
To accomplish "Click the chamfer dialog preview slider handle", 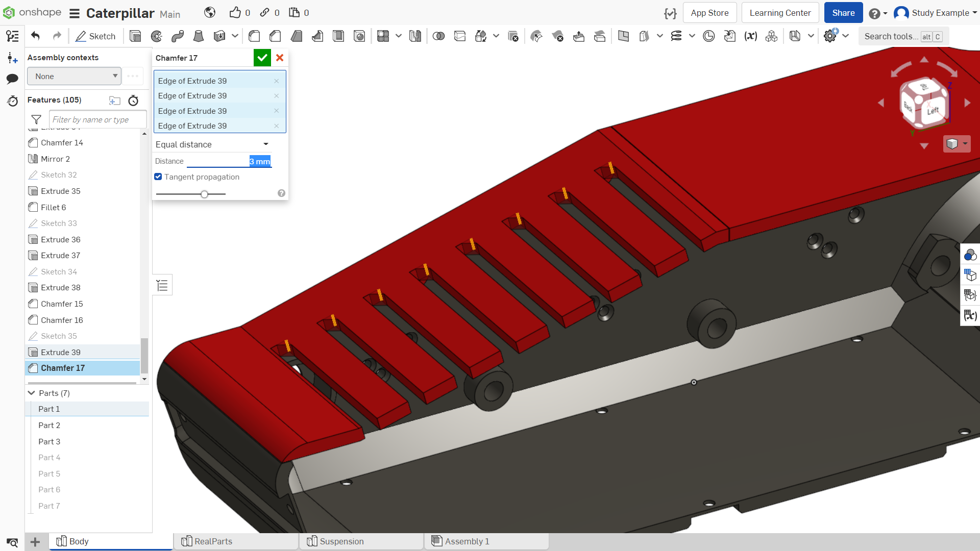I will tap(204, 194).
